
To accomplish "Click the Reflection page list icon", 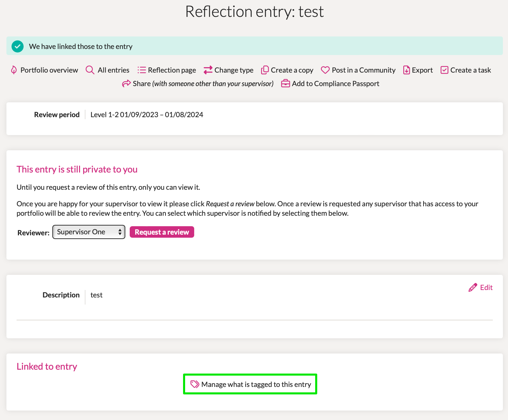I will coord(142,70).
